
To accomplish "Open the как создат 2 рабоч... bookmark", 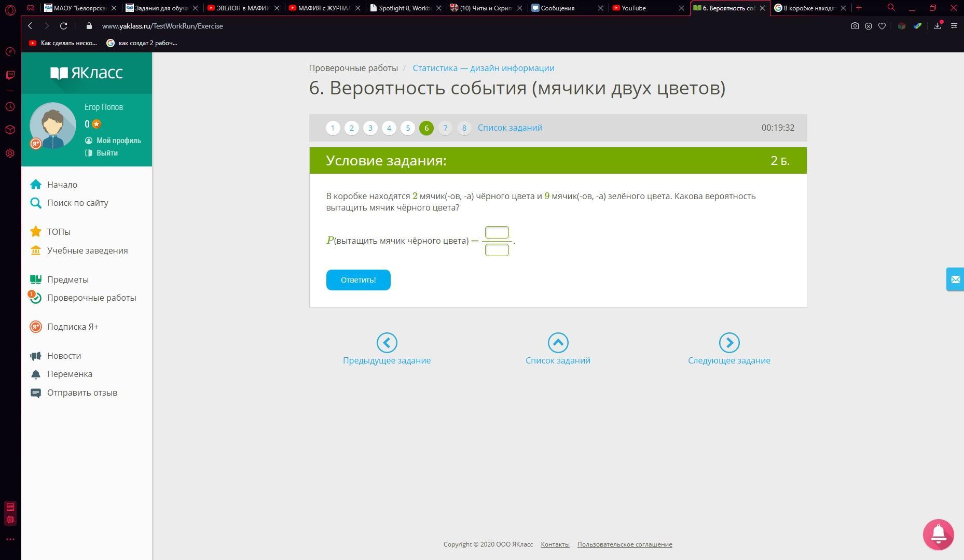I will coord(142,43).
